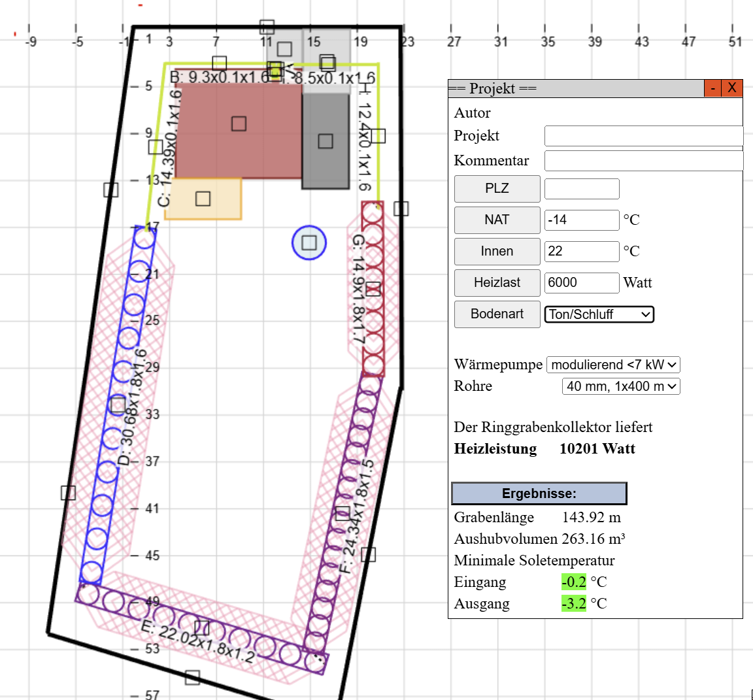
Task: Select the orange terrace rectangle handle
Action: (x=203, y=198)
